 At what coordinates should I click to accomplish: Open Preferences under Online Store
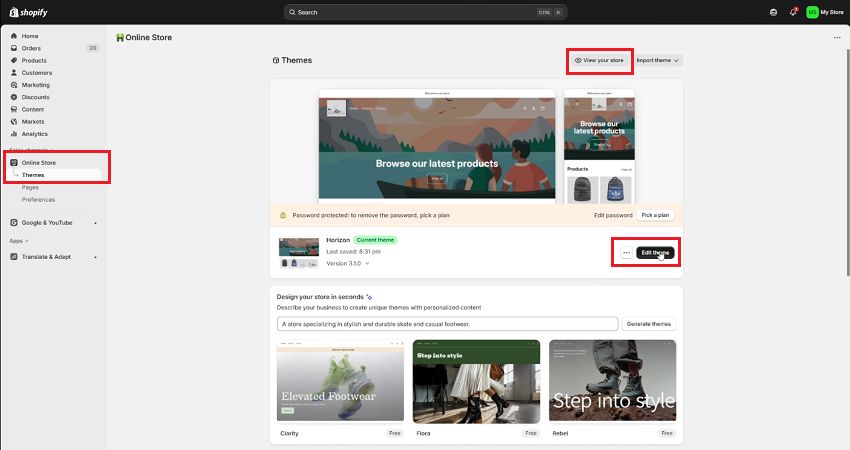38,200
